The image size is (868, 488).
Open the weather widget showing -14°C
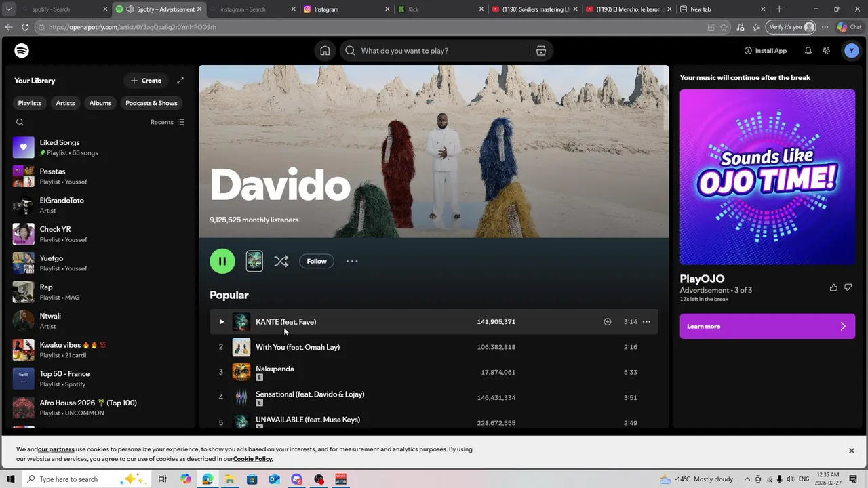point(696,479)
